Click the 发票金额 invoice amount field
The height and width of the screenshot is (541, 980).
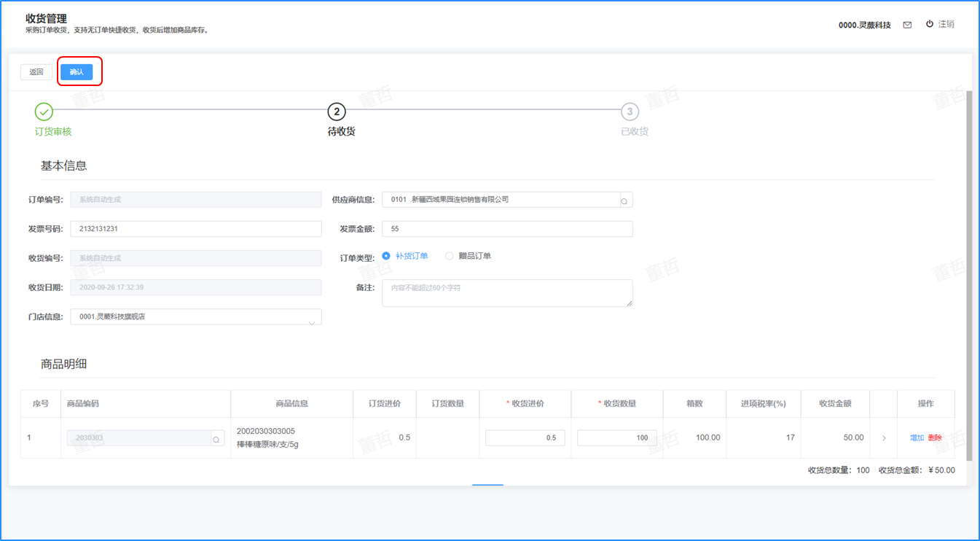point(506,229)
